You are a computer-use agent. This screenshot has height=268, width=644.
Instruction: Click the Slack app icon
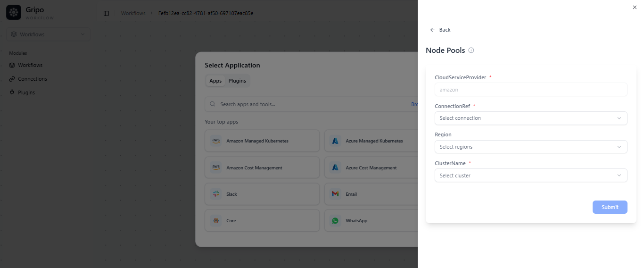216,194
